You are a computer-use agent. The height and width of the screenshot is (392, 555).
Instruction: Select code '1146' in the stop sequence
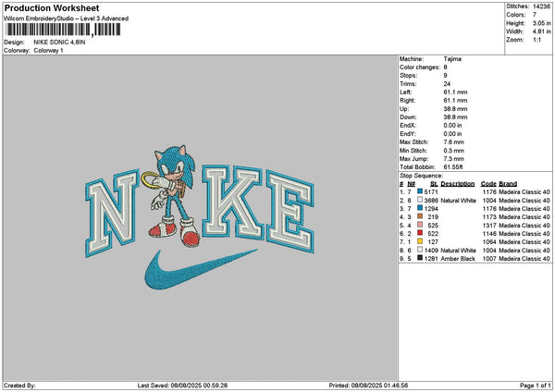489,234
